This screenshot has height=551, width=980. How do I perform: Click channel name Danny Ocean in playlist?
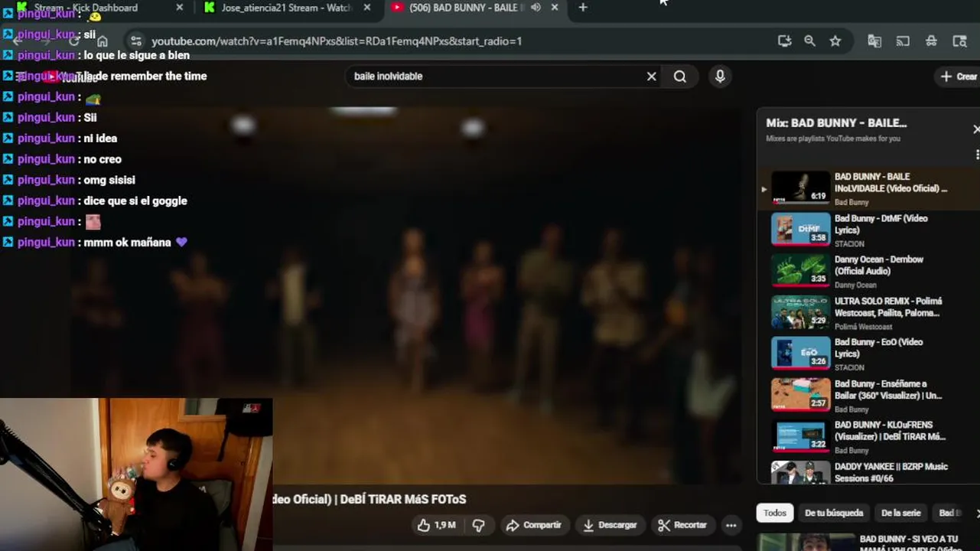tap(855, 285)
